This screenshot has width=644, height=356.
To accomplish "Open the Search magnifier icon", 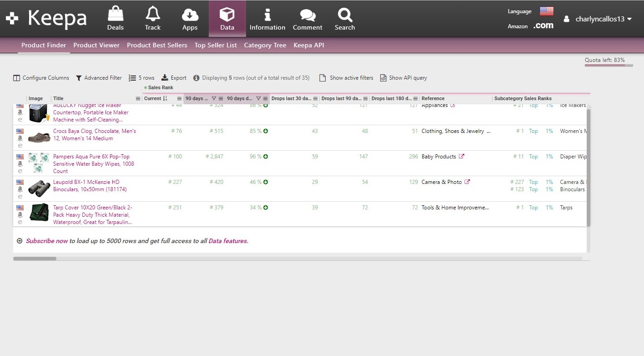I will click(x=345, y=15).
